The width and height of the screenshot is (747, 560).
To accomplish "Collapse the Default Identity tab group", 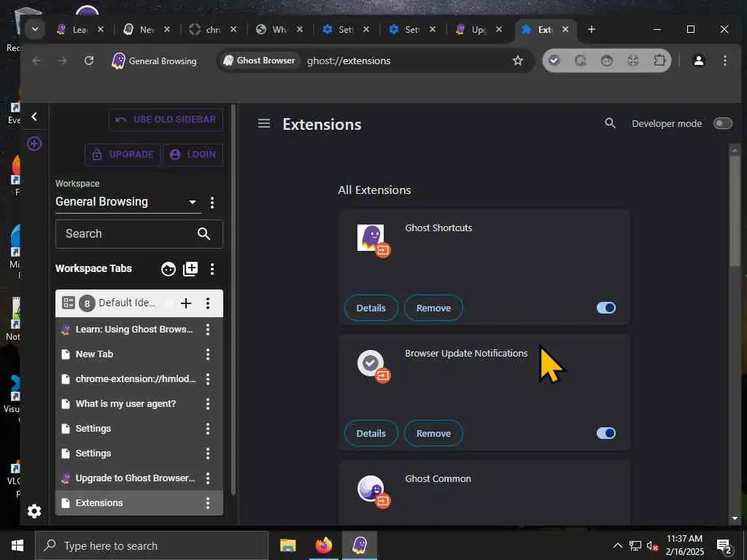I will 69,303.
